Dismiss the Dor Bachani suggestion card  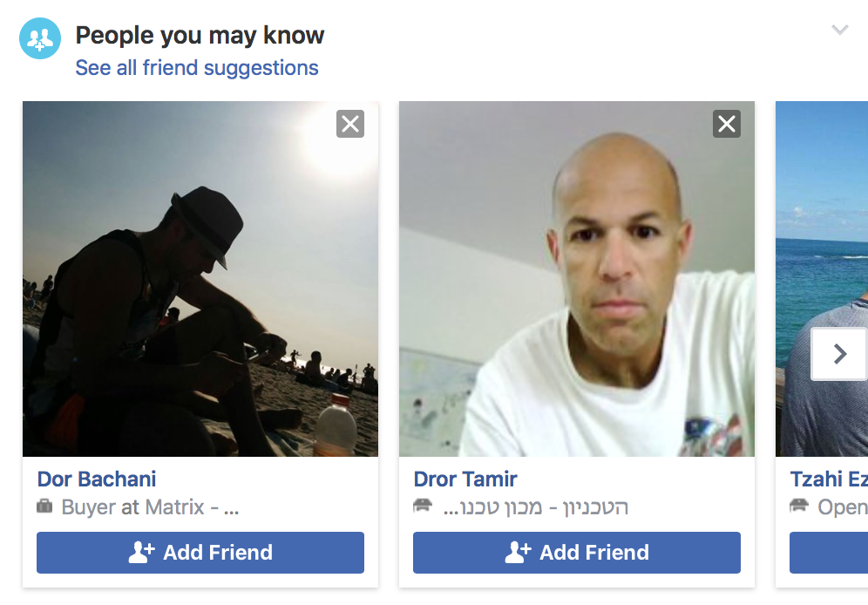tap(350, 124)
